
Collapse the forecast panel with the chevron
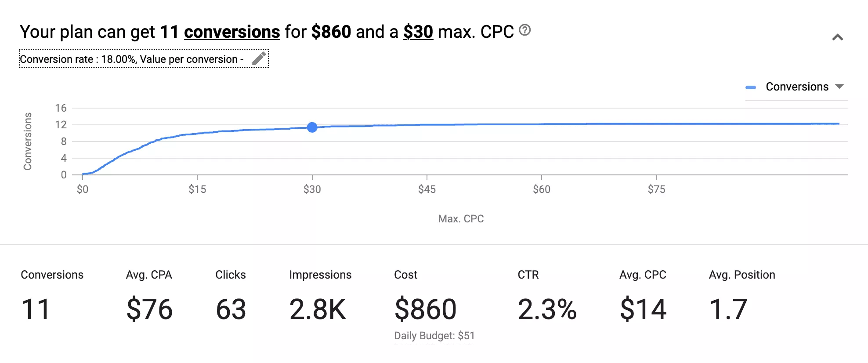click(838, 37)
